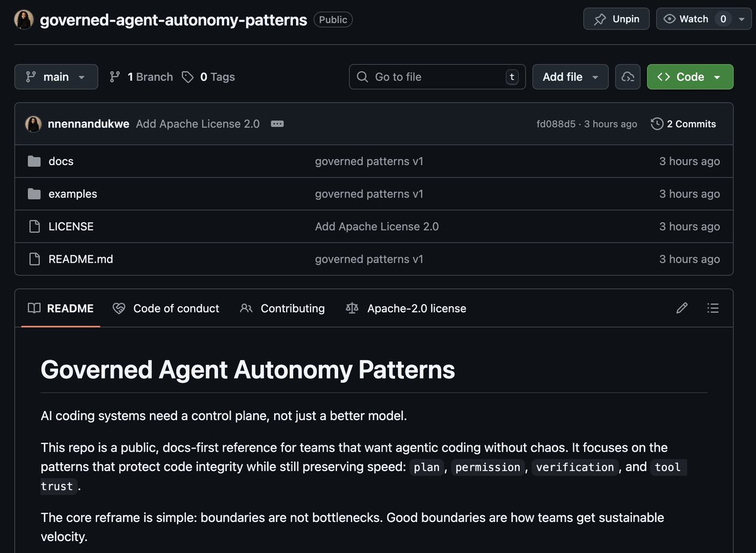The height and width of the screenshot is (553, 756).
Task: Click the code brackets icon in Code button
Action: (x=663, y=77)
